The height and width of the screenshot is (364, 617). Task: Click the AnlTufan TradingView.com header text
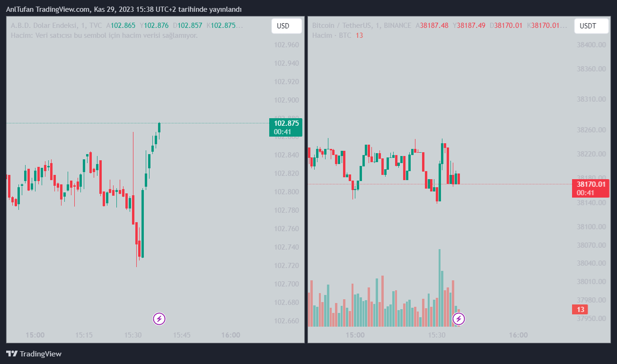(x=123, y=9)
